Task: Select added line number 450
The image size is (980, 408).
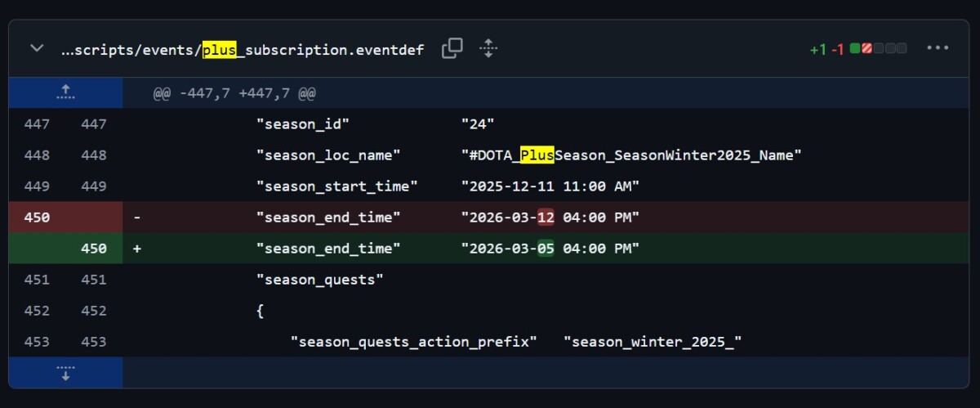Action: coord(94,249)
